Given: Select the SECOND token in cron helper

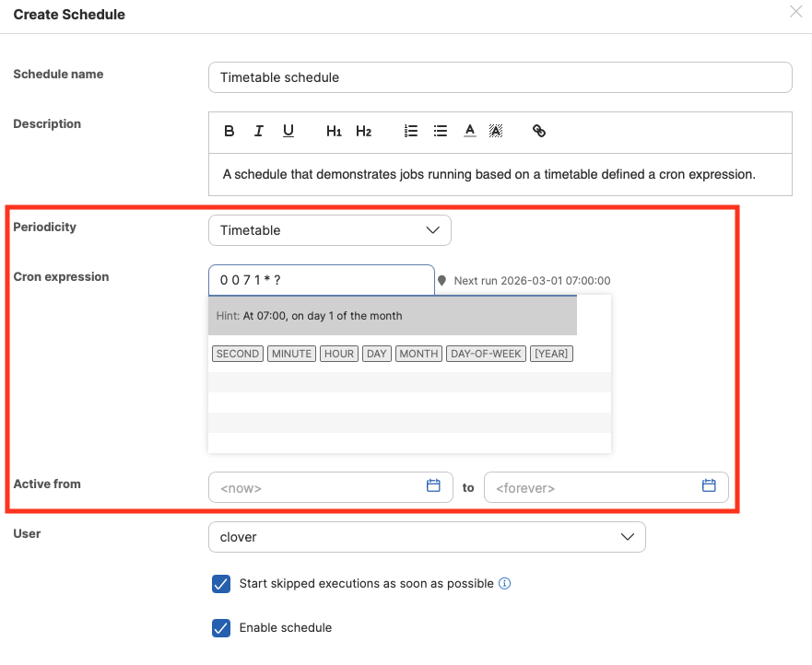Looking at the screenshot, I should tap(237, 353).
